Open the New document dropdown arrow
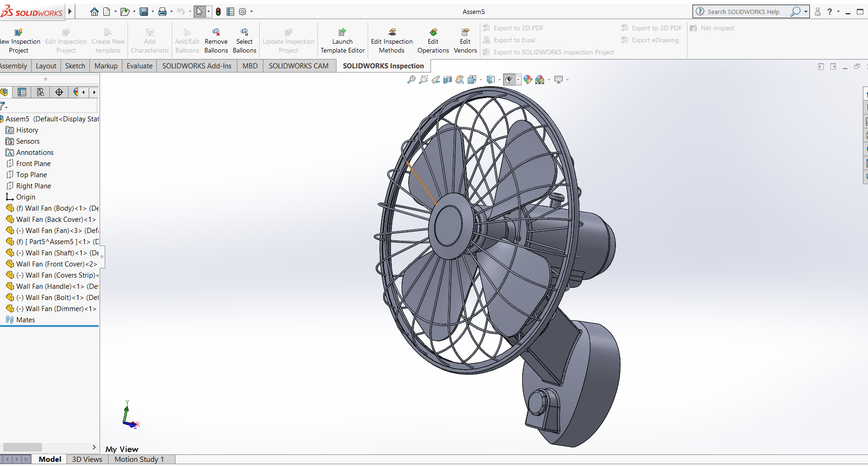868x466 pixels. click(115, 12)
